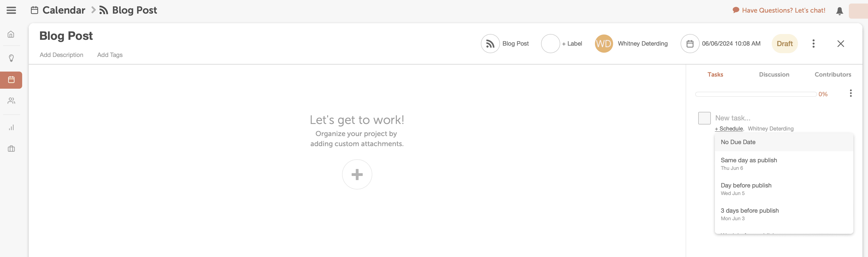Check the New task checkbox
This screenshot has height=257, width=868.
(704, 118)
